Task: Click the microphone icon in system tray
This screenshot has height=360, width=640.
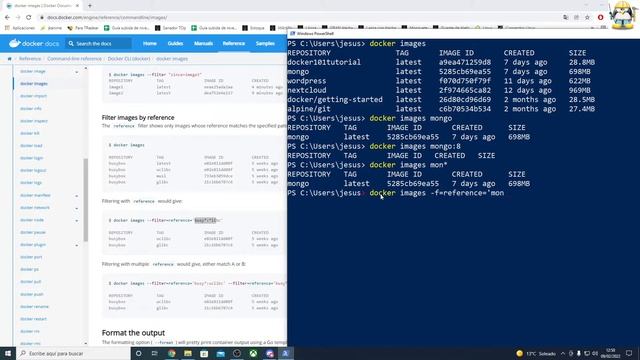Action: pos(579,353)
